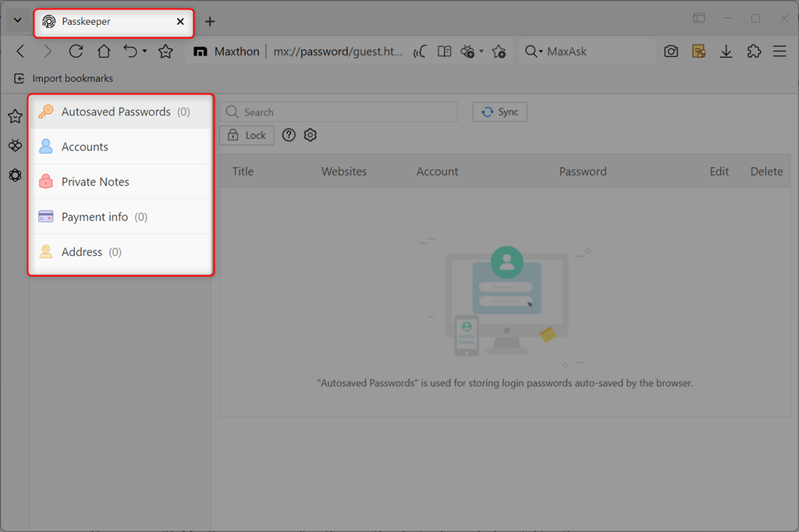Open a new tab with plus button
Screen dimensions: 799x532
(209, 21)
